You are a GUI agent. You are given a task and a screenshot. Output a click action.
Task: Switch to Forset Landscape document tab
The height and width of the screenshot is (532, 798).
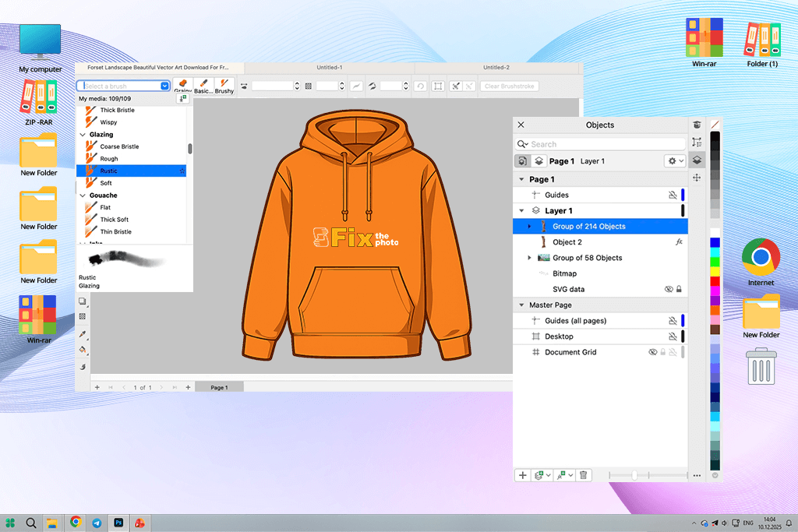(158, 67)
